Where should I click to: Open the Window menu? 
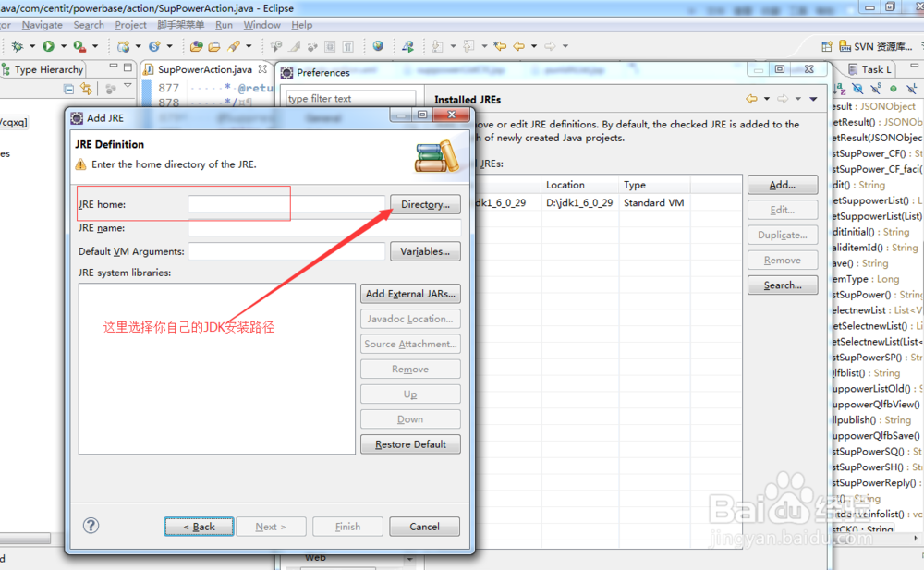262,25
